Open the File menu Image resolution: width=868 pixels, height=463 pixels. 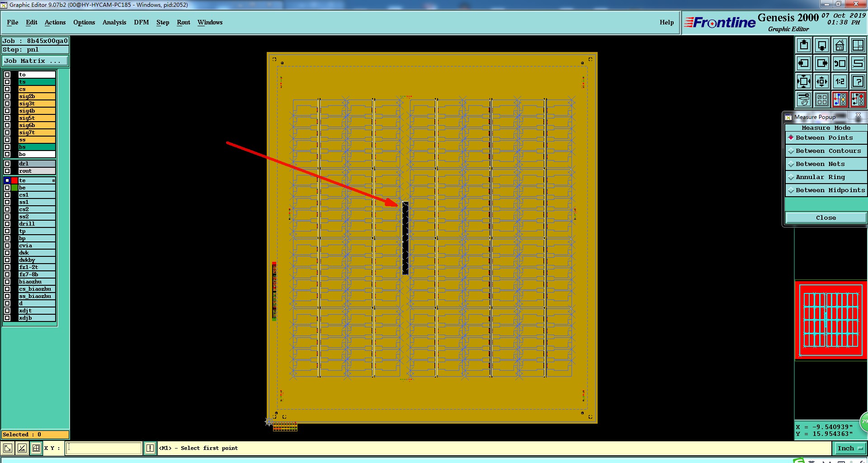coord(13,22)
